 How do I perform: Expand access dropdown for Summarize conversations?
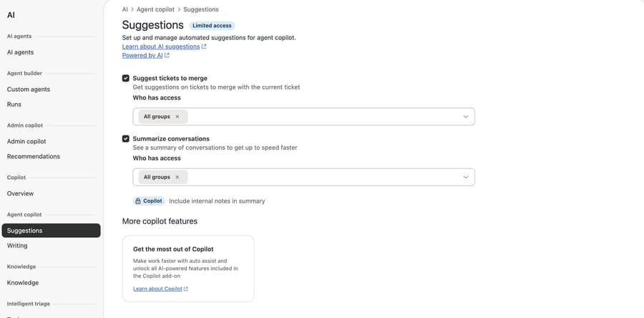pos(466,177)
